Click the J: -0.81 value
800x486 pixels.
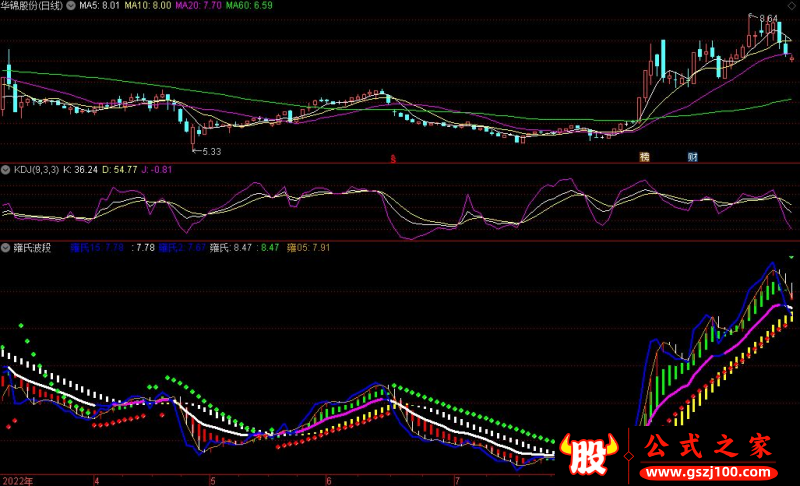click(157, 170)
